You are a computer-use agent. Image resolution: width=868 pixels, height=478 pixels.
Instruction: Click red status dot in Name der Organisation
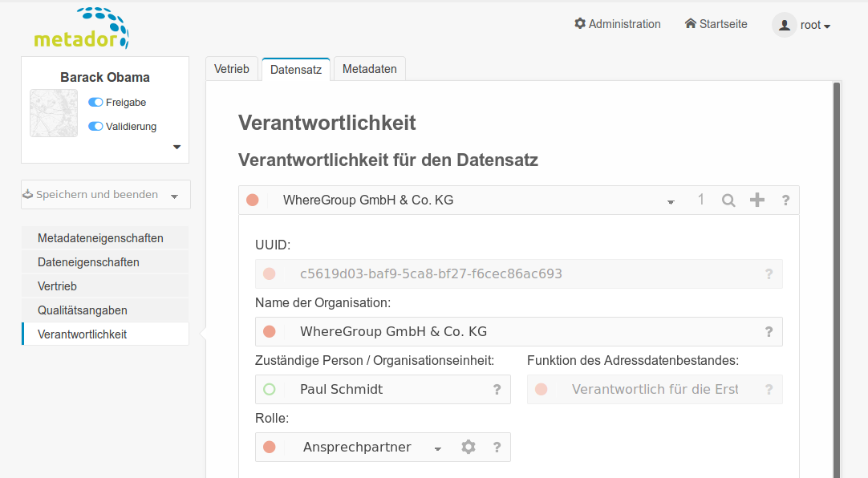tap(269, 331)
